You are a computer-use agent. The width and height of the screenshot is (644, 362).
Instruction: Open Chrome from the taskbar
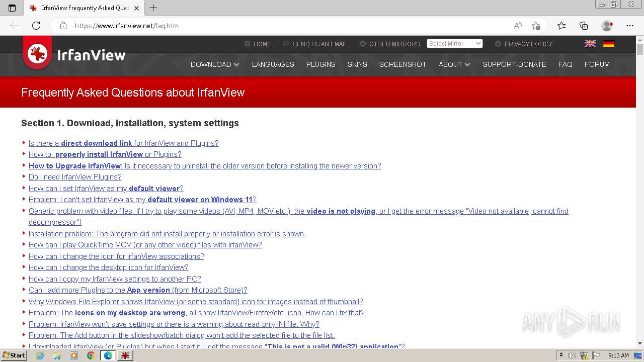click(x=91, y=355)
